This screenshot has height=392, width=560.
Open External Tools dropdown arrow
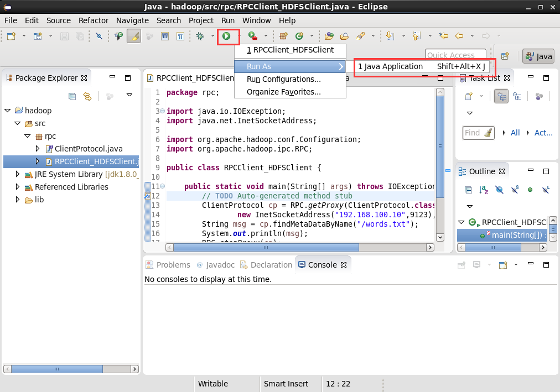(x=266, y=36)
